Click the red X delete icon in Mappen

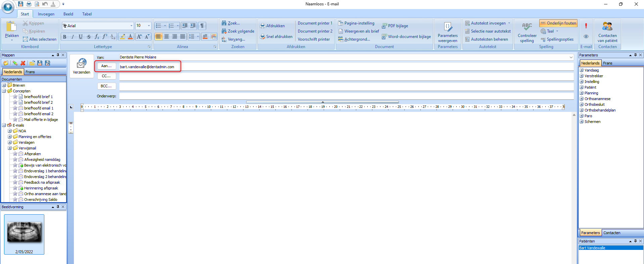23,63
